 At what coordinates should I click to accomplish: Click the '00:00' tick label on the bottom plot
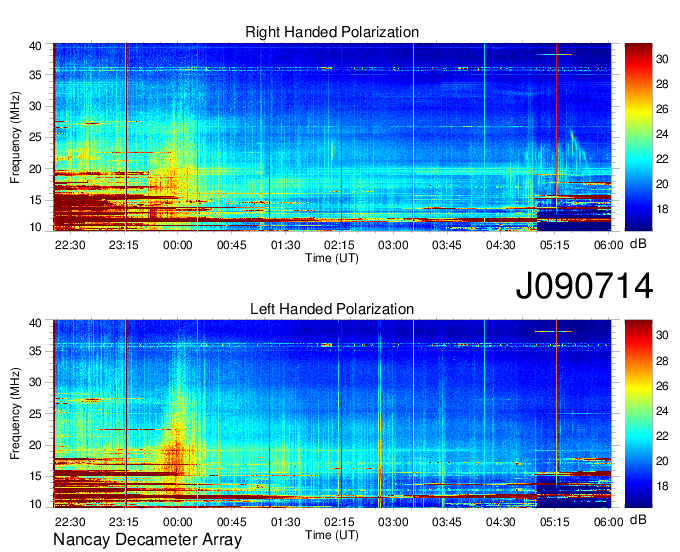coord(178,522)
